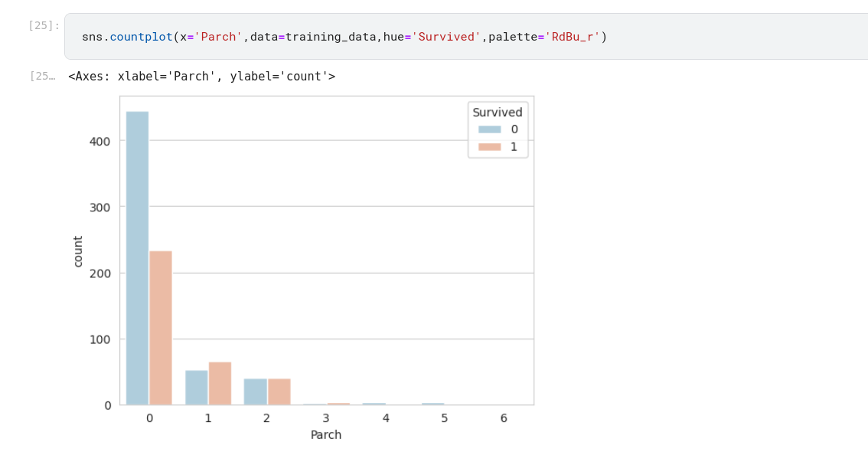Click the truncated output prompt beside the Axes text
Image resolution: width=868 pixels, height=455 pixels.
pyautogui.click(x=42, y=76)
